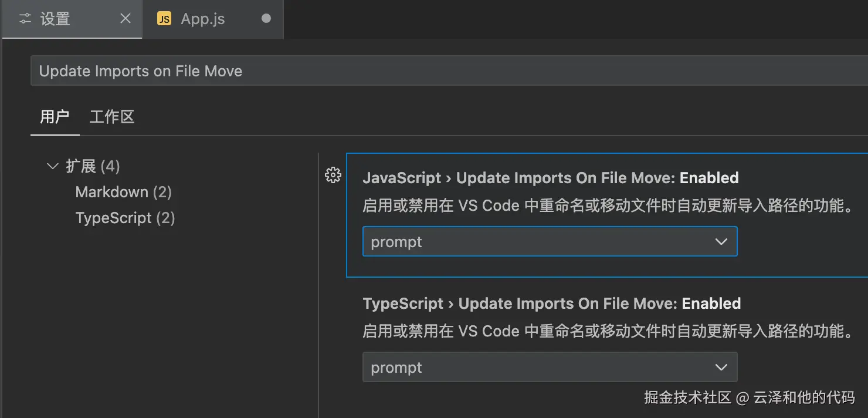Open gear menu for JavaScript Update Imports setting
Viewport: 868px width, 418px height.
pos(333,175)
